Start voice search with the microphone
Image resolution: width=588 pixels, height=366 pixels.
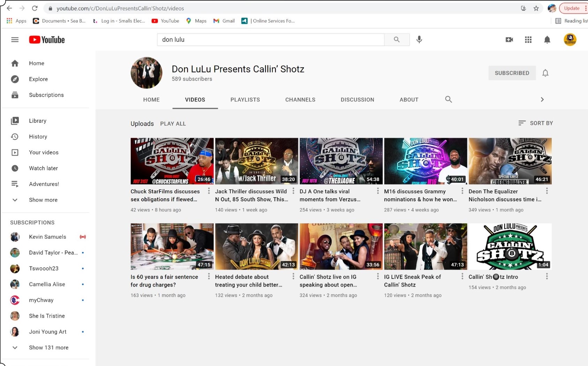pyautogui.click(x=419, y=40)
